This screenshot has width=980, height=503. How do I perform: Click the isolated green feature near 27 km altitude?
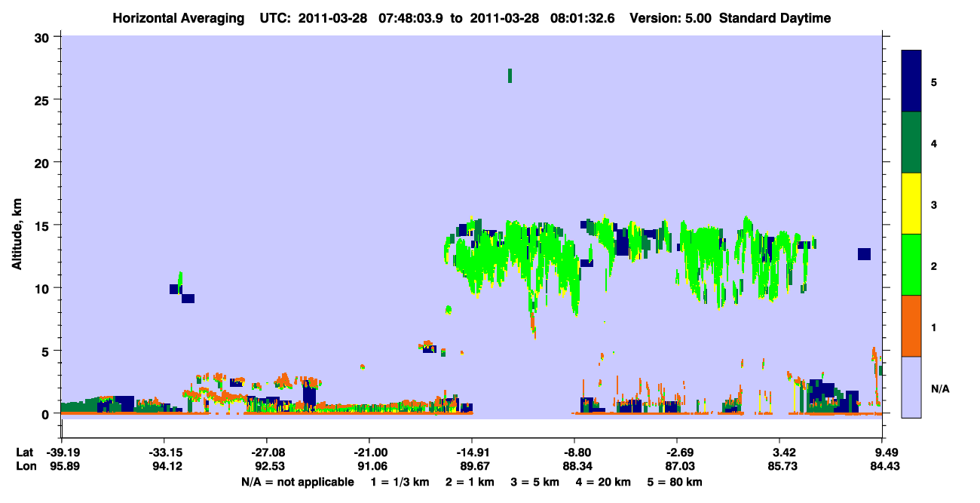click(x=510, y=75)
